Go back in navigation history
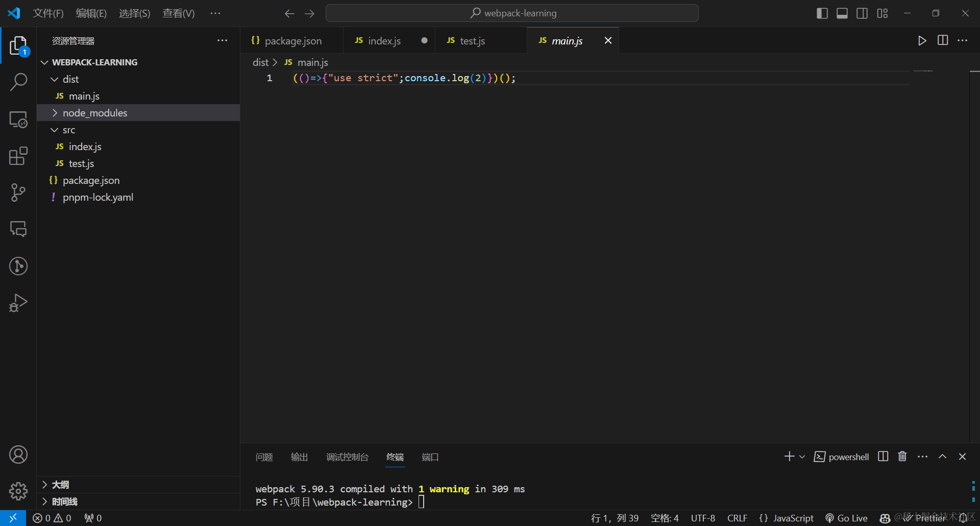980x526 pixels. (289, 13)
